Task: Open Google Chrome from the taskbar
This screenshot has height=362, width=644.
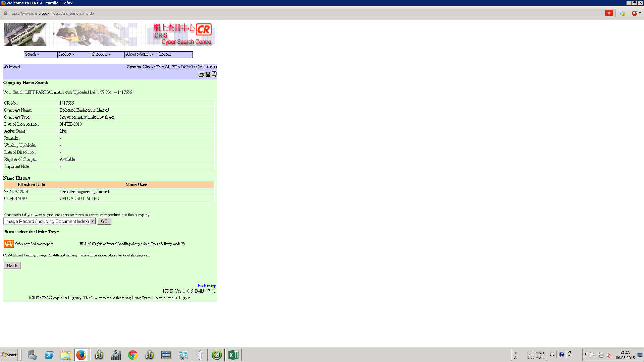Action: pyautogui.click(x=133, y=355)
